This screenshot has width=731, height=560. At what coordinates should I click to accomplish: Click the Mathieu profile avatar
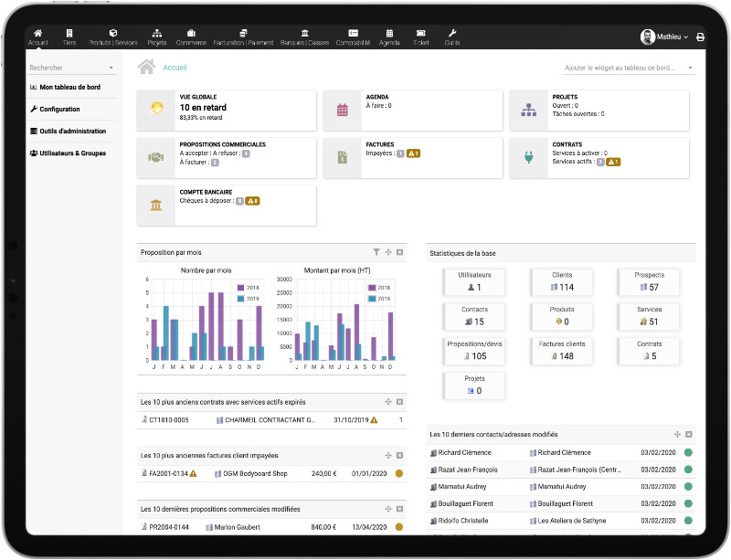point(648,37)
